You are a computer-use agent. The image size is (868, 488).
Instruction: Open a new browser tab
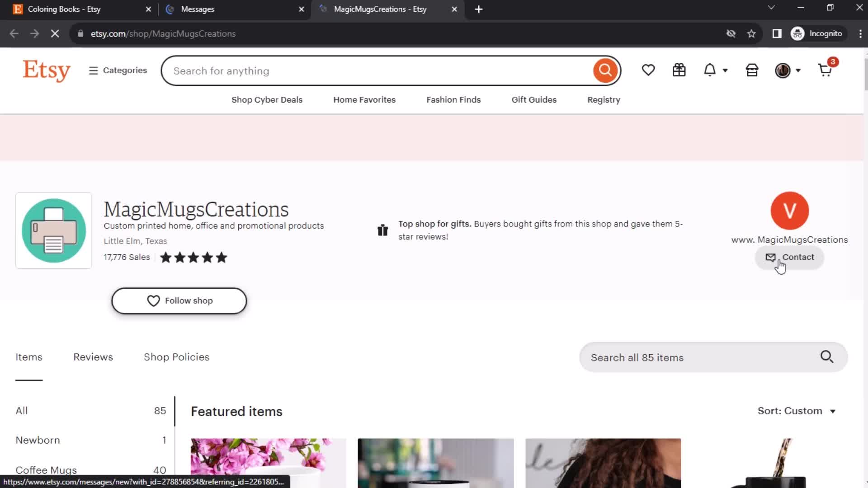click(x=479, y=9)
